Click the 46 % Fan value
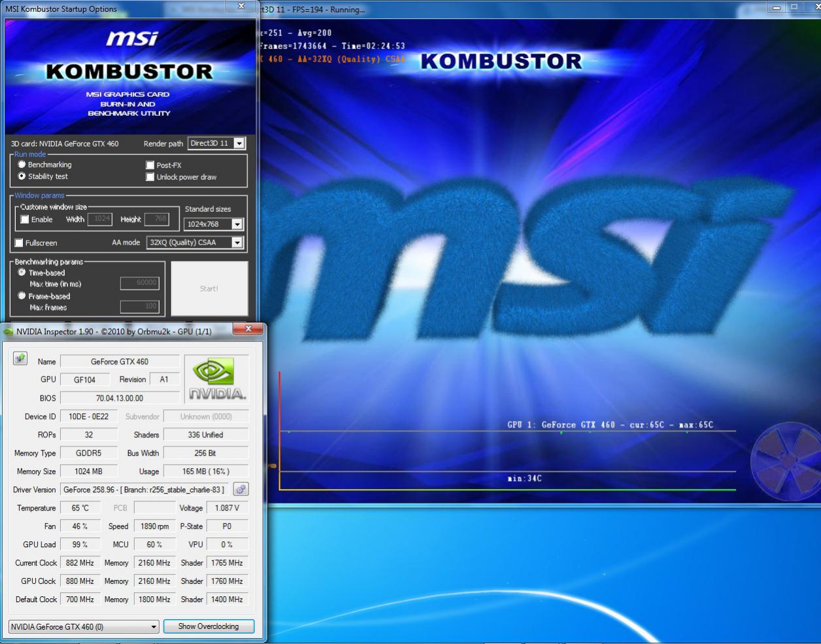This screenshot has width=821, height=644. tap(80, 526)
